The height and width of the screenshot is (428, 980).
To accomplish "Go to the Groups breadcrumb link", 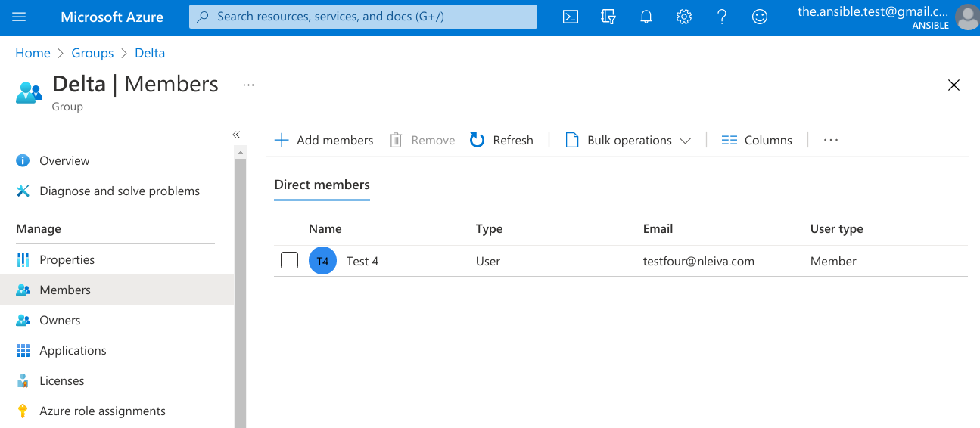I will tap(92, 53).
